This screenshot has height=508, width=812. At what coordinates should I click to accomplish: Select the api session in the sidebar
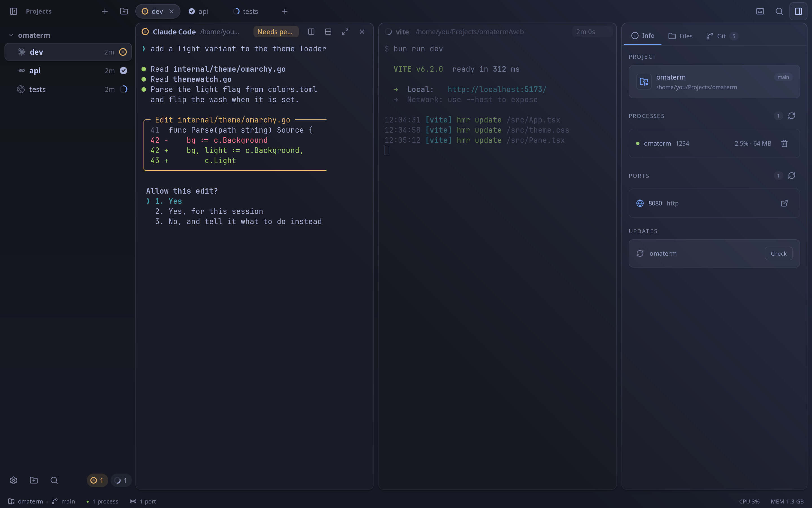[x=68, y=71]
